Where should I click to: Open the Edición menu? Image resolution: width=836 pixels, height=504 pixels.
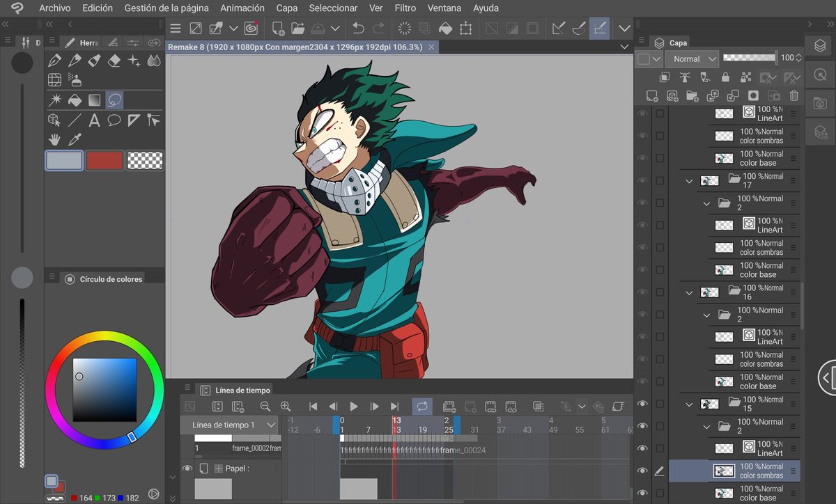[x=98, y=8]
